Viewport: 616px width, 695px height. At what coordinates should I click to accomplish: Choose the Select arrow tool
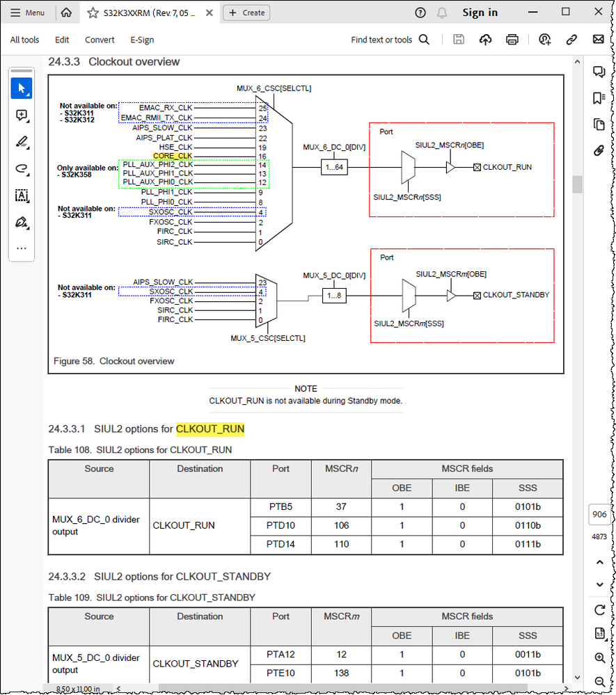pos(22,88)
